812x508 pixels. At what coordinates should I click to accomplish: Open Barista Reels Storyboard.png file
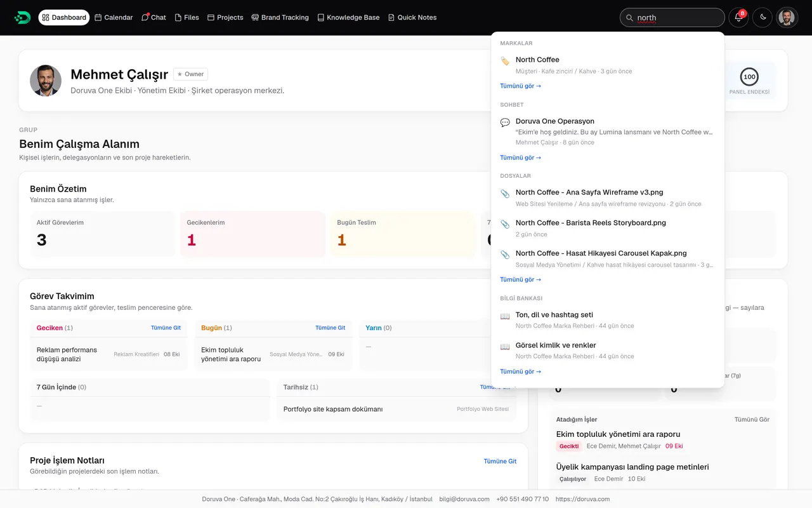[608, 228]
